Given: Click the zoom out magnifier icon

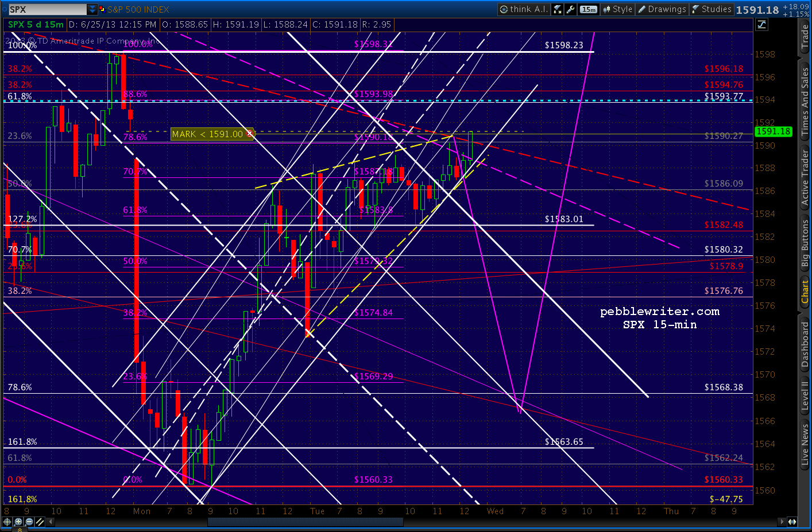Looking at the screenshot, I should click(x=29, y=522).
